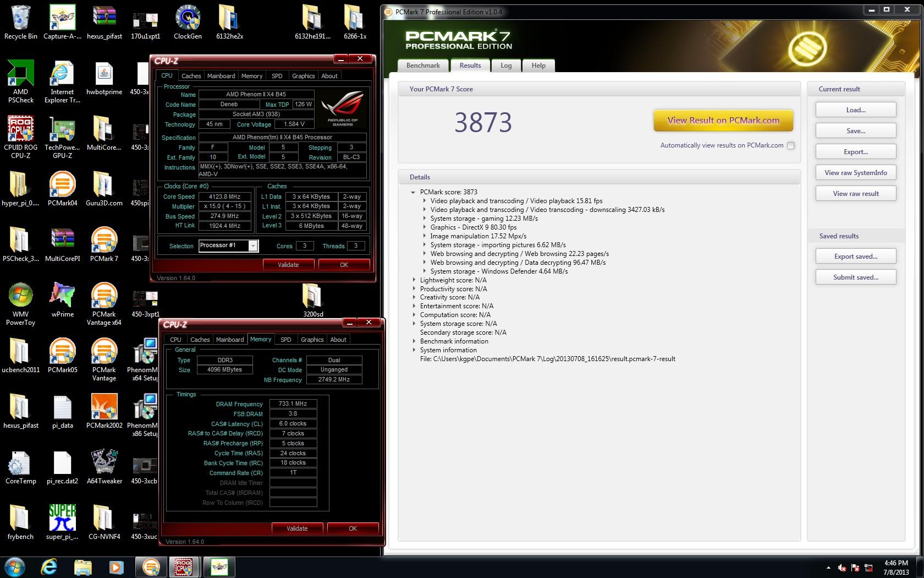The image size is (924, 578).
Task: Click the DRAM Frequency 733.1 MHz field
Action: coord(293,404)
